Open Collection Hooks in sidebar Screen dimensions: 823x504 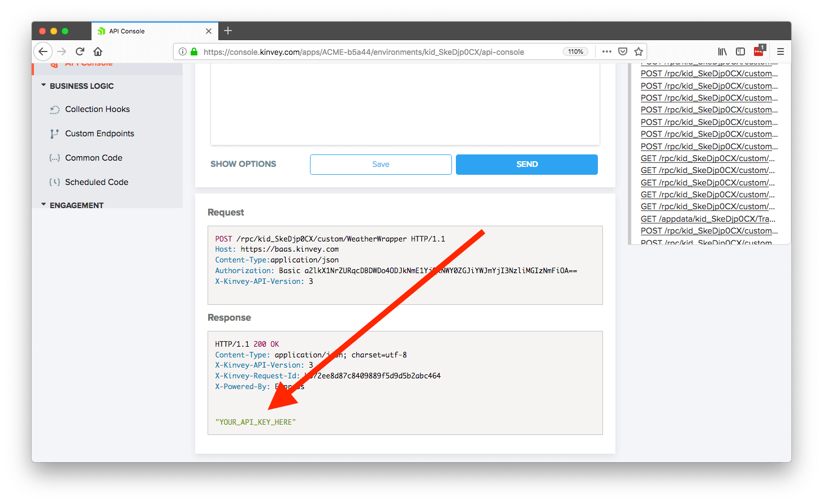point(97,109)
